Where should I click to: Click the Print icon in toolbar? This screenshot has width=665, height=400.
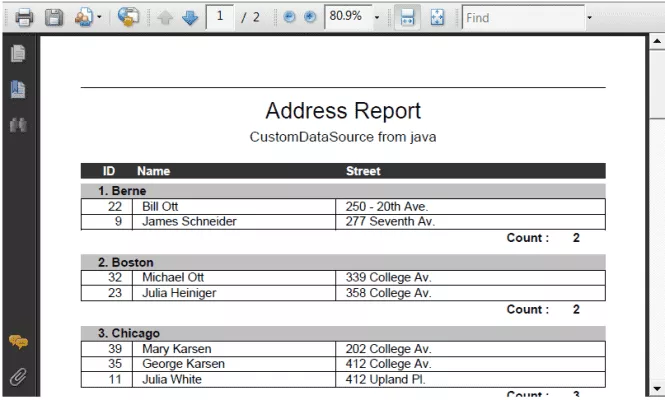point(23,17)
